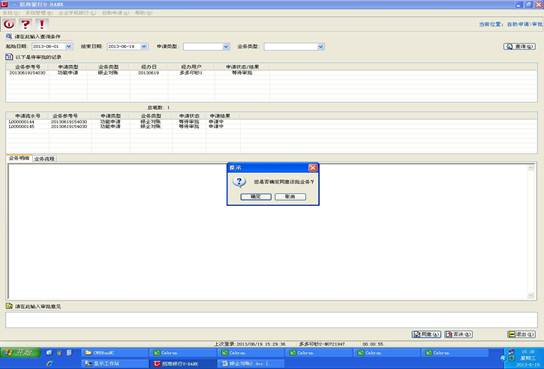The height and width of the screenshot is (369, 544).
Task: Click the note icon beside the approval opinion label
Action: pos(9,306)
